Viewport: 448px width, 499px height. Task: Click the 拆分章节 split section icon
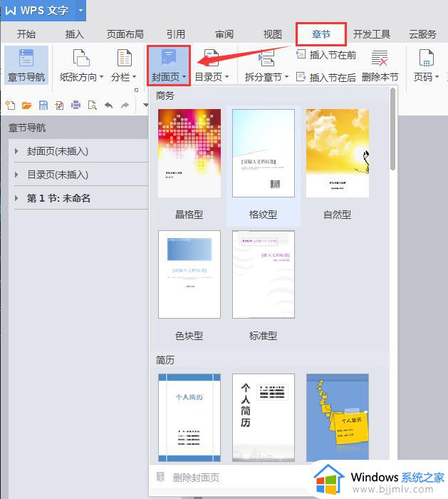click(266, 58)
